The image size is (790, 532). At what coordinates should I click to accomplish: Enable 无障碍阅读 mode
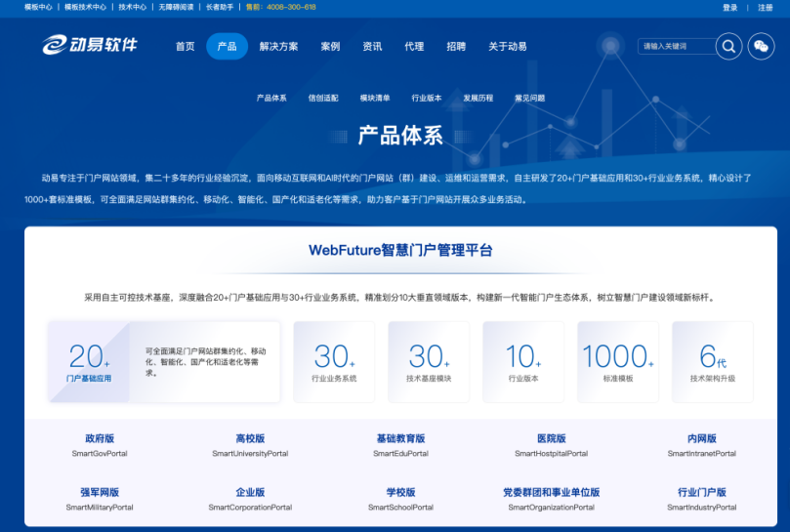177,7
